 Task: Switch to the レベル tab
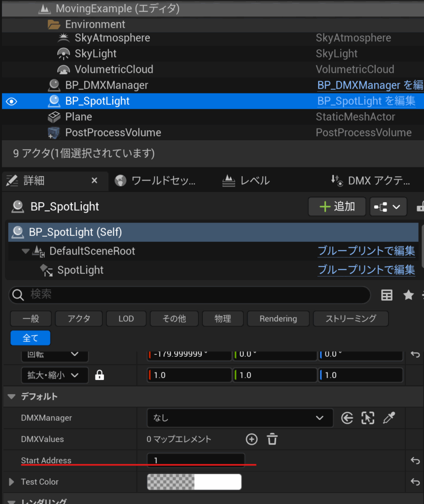pyautogui.click(x=246, y=181)
